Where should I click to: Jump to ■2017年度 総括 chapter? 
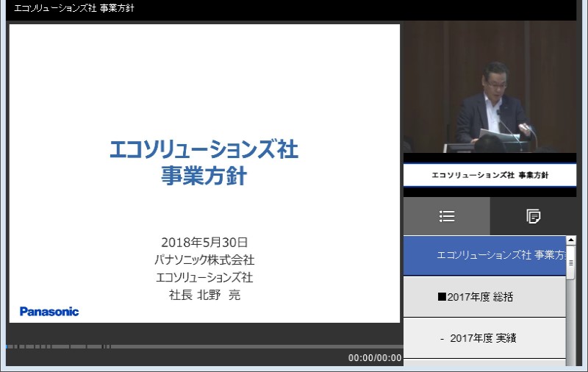(484, 297)
